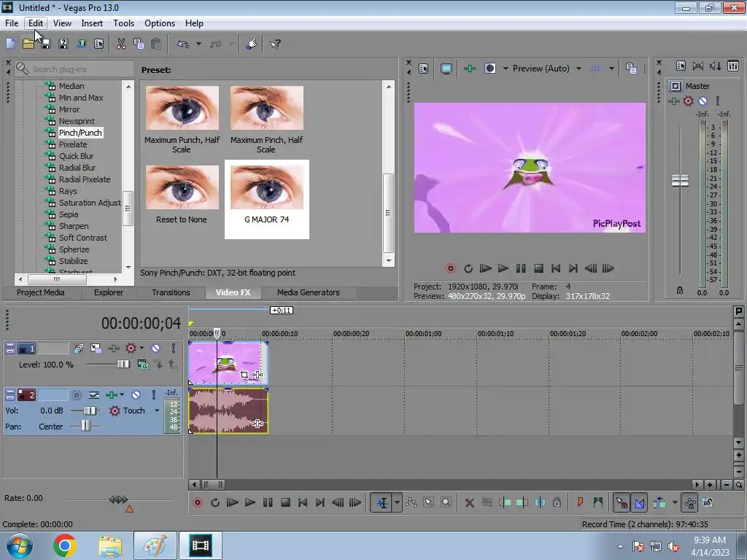Switch to the Media Generators tab
Screen dimensions: 747x560
(309, 292)
